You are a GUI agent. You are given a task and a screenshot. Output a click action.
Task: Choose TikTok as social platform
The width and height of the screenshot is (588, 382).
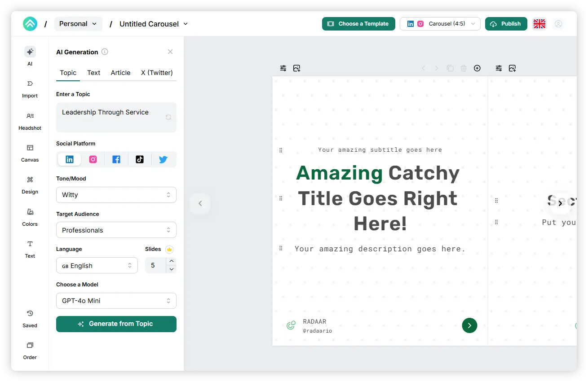point(140,159)
